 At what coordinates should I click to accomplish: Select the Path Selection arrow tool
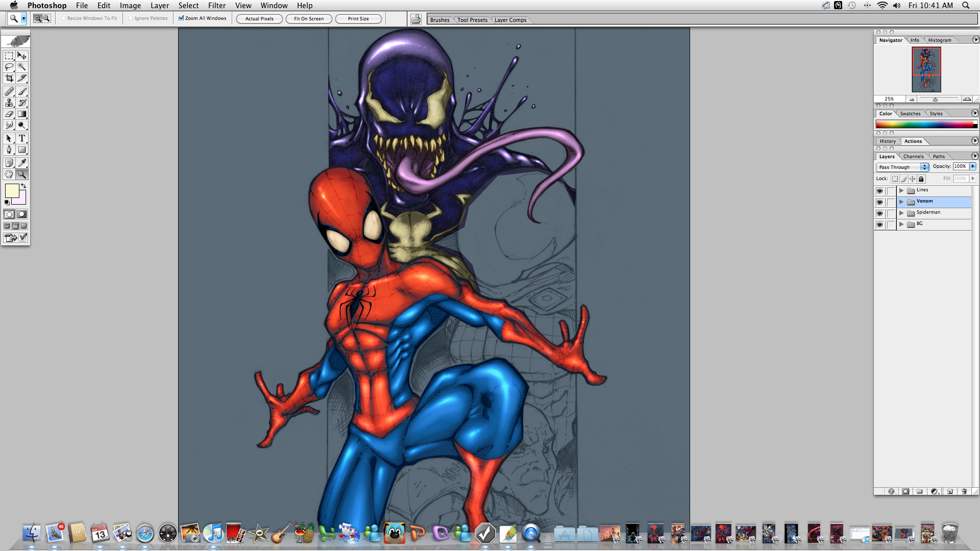pos(9,138)
